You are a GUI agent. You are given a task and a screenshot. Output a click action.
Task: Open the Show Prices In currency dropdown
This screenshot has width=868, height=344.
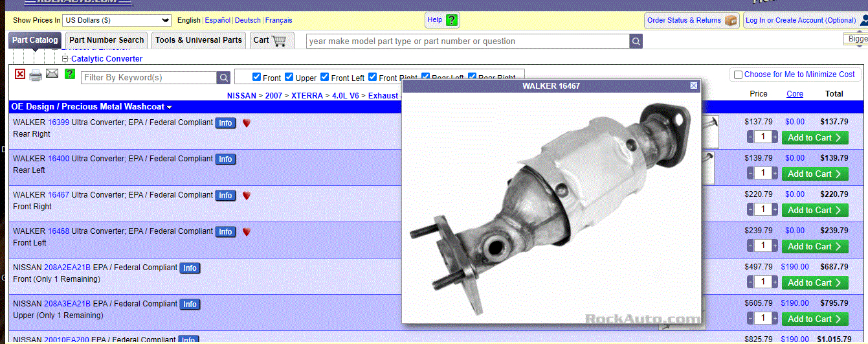(x=118, y=21)
